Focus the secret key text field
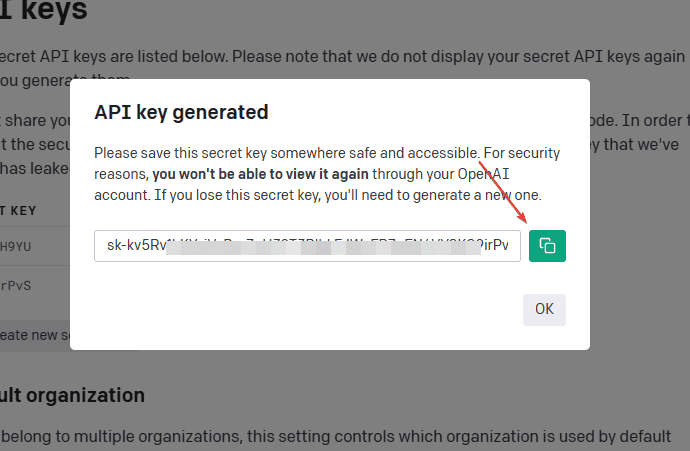Viewport: 690px width, 451px height. pos(307,246)
